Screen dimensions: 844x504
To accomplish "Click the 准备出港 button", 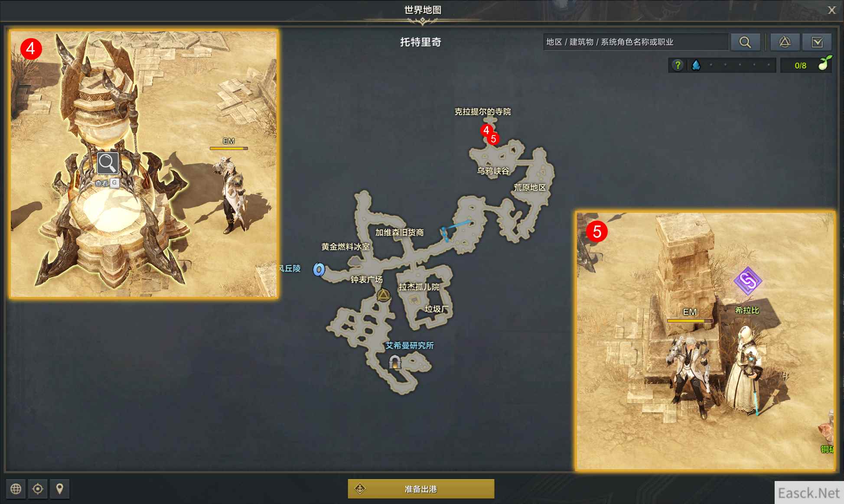I will coord(421,489).
